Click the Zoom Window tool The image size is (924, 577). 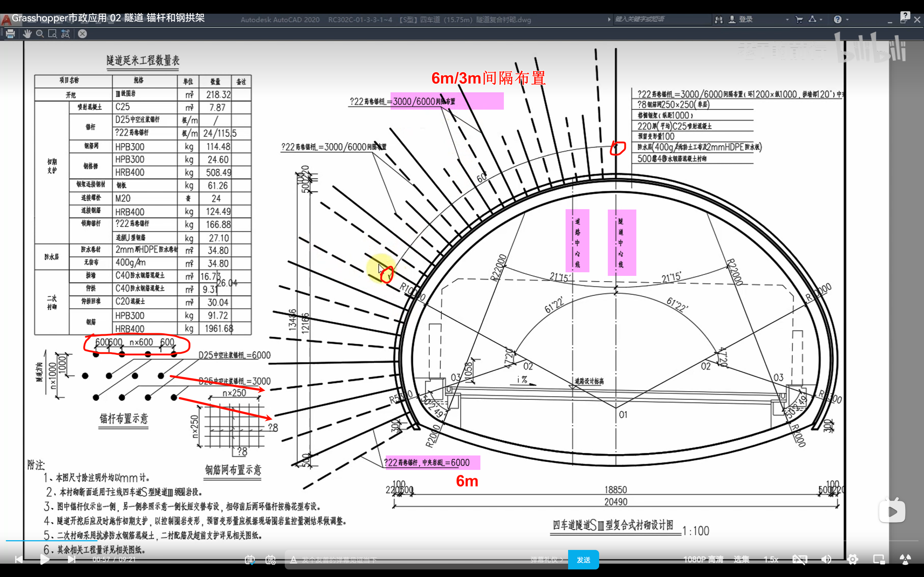coord(52,34)
